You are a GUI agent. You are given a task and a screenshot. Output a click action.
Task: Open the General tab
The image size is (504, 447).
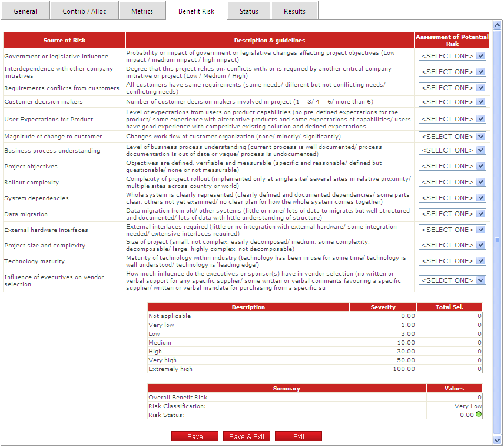coord(25,11)
